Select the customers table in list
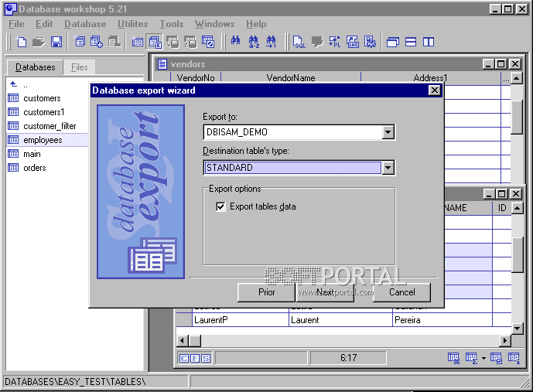533x392 pixels. (42, 98)
